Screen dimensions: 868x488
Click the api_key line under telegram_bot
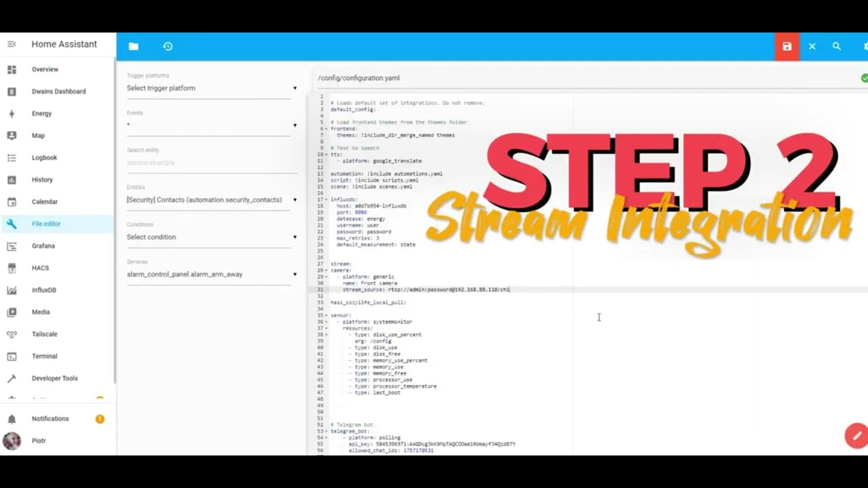point(432,444)
